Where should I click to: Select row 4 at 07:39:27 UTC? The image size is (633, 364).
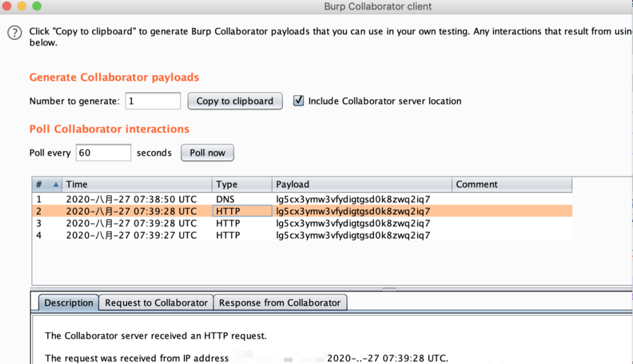pos(302,235)
